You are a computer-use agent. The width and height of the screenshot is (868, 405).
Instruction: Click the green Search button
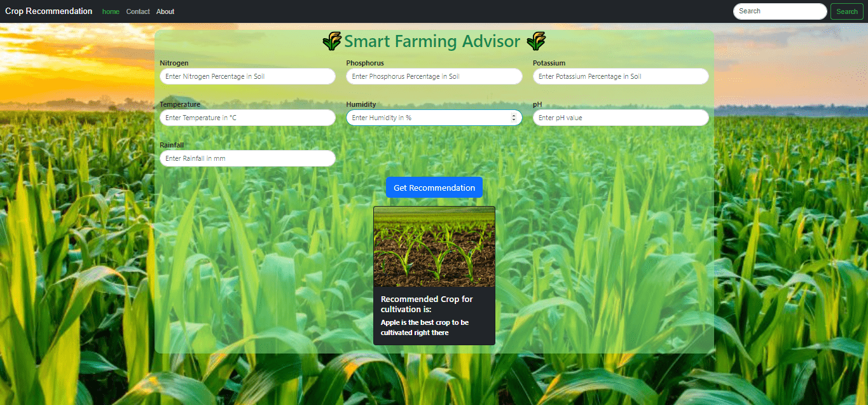[847, 11]
